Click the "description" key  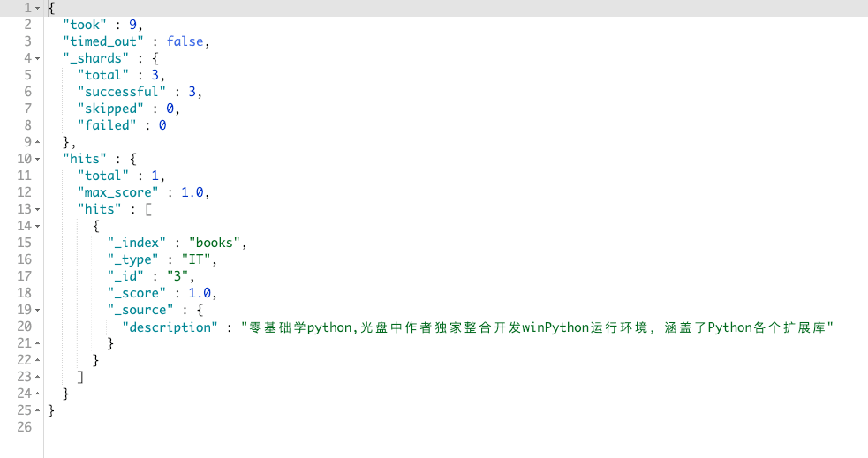[170, 327]
